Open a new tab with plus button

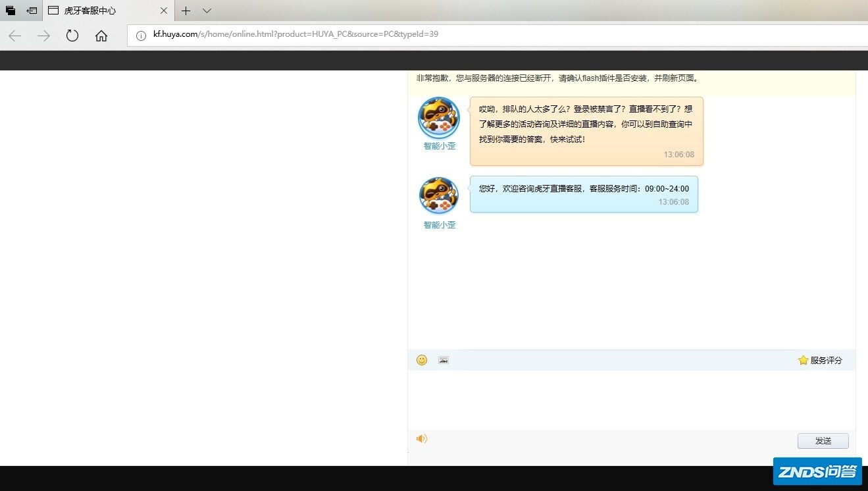click(x=186, y=11)
